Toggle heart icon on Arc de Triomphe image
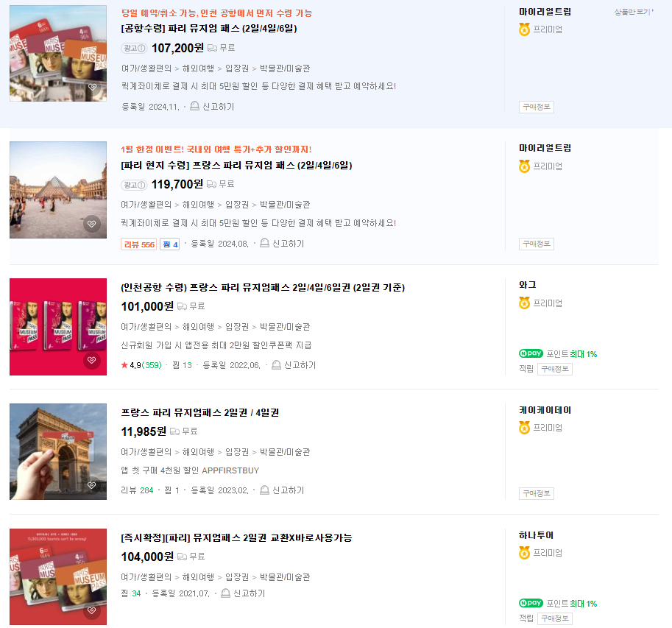 tap(93, 484)
